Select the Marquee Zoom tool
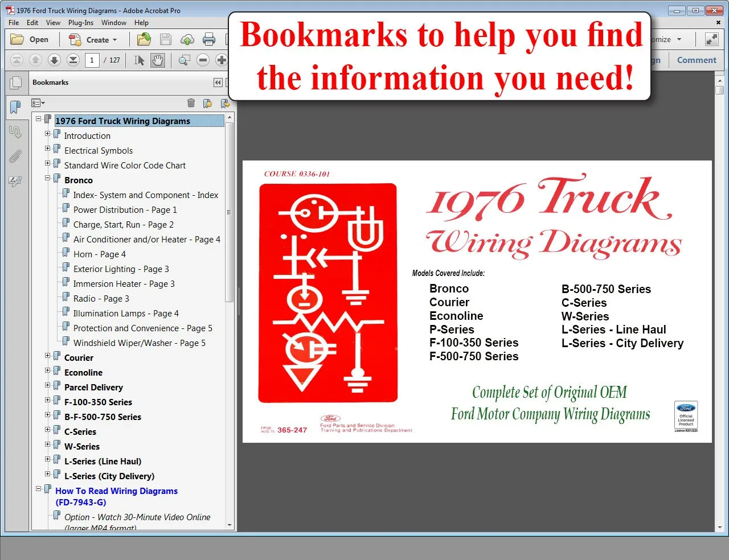 tap(184, 60)
